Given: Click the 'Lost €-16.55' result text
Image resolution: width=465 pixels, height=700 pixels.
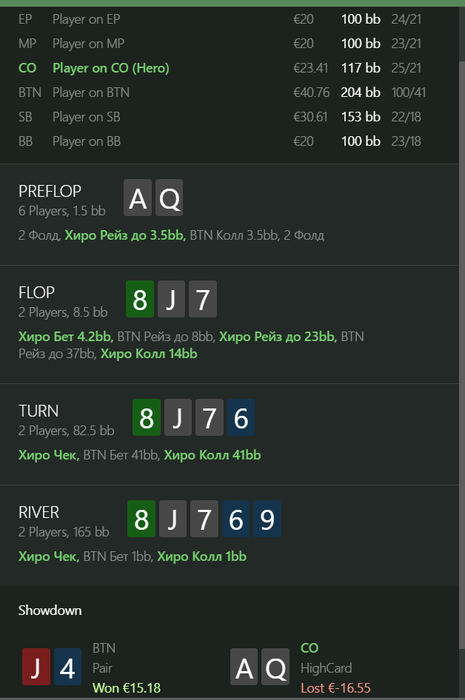Looking at the screenshot, I should pyautogui.click(x=336, y=688).
